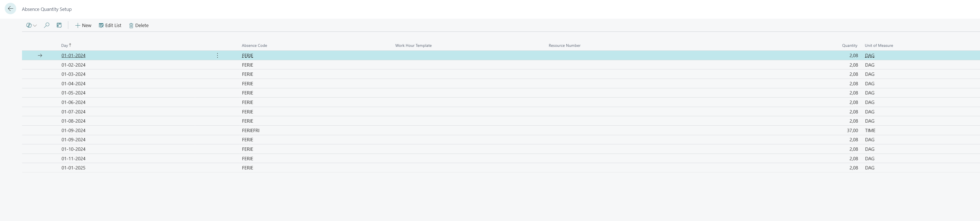980x221 pixels.
Task: Click FERIE code in the 01-02-2024 row
Action: click(x=247, y=65)
